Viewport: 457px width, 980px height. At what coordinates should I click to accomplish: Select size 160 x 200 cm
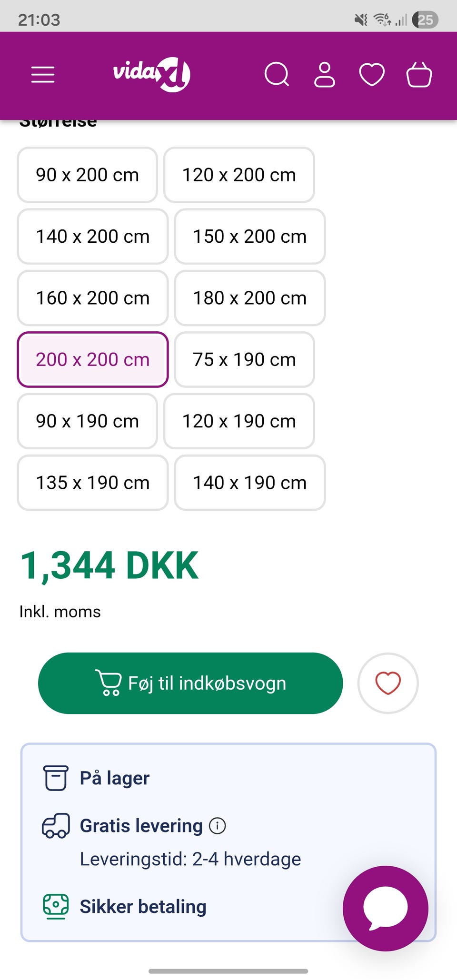click(x=93, y=298)
